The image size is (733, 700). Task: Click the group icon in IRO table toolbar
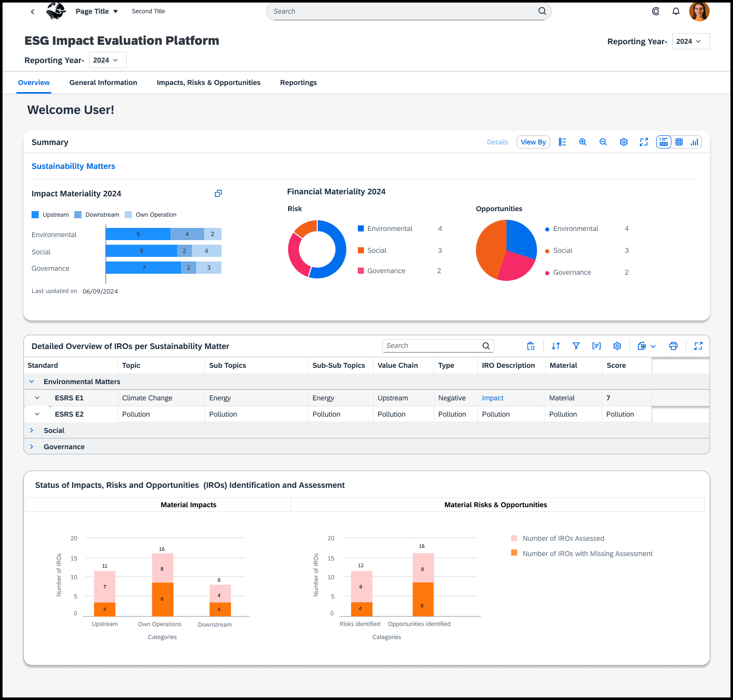(x=597, y=346)
